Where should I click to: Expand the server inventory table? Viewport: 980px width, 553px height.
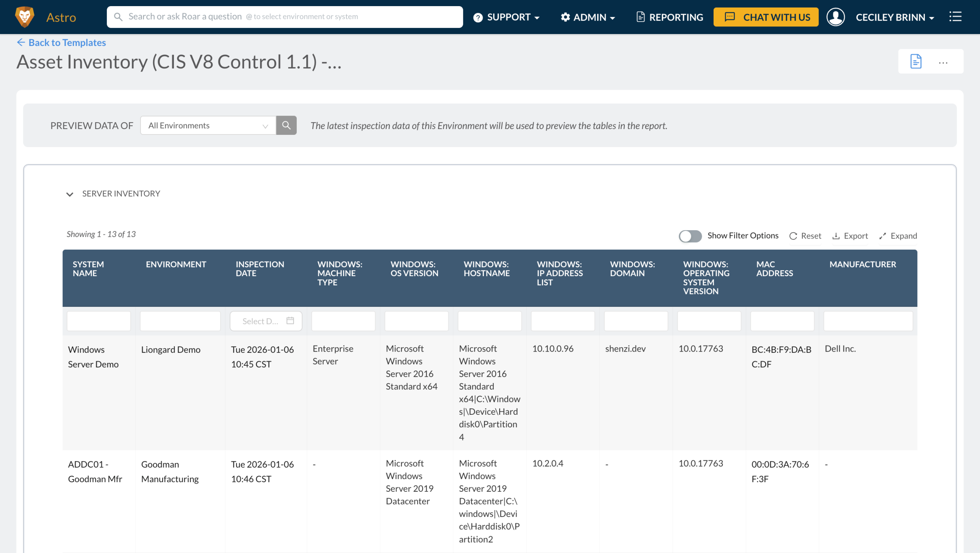[898, 236]
